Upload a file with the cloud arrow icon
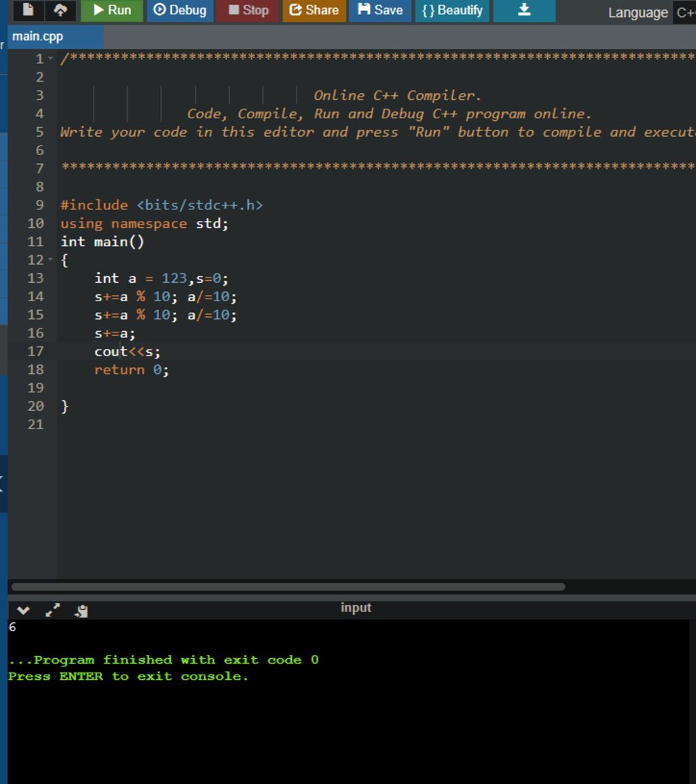 click(60, 10)
